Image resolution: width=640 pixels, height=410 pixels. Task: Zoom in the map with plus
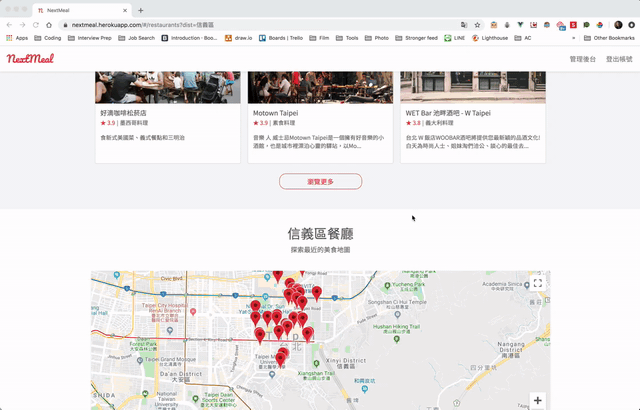538,401
